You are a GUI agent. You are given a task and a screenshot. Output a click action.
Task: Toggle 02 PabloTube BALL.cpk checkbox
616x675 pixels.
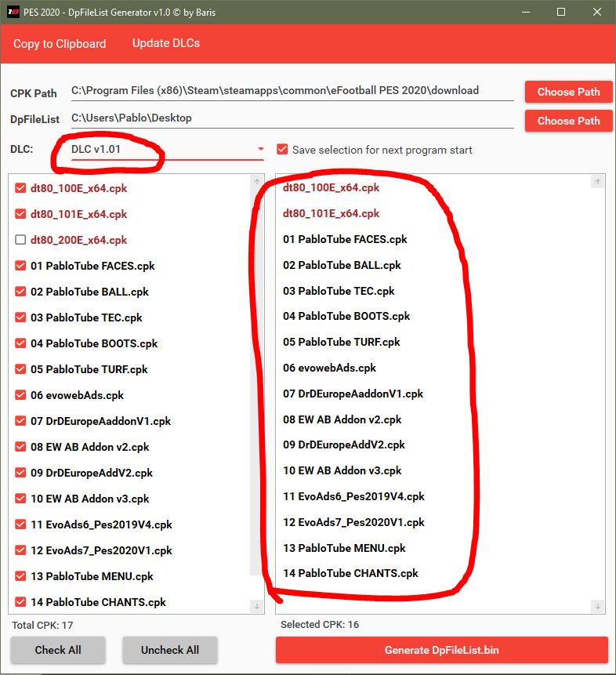[x=20, y=292]
